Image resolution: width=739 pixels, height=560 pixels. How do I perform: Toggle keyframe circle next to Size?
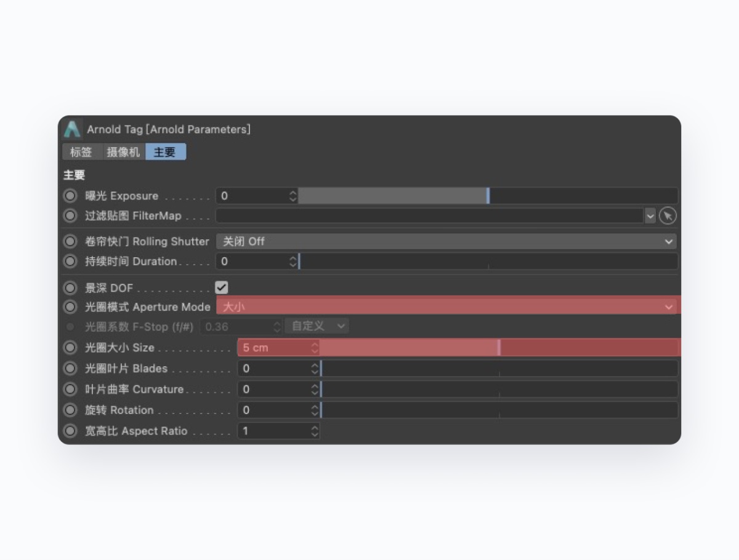[71, 348]
